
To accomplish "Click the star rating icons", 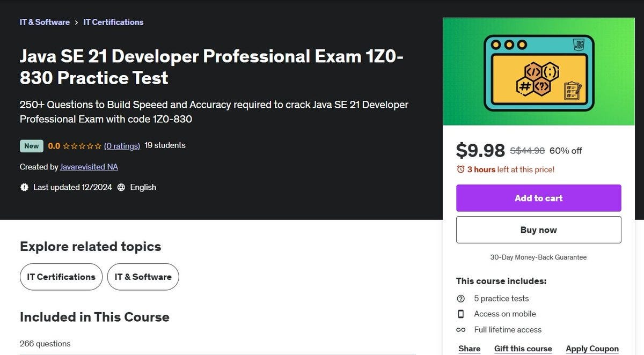I will pos(82,146).
